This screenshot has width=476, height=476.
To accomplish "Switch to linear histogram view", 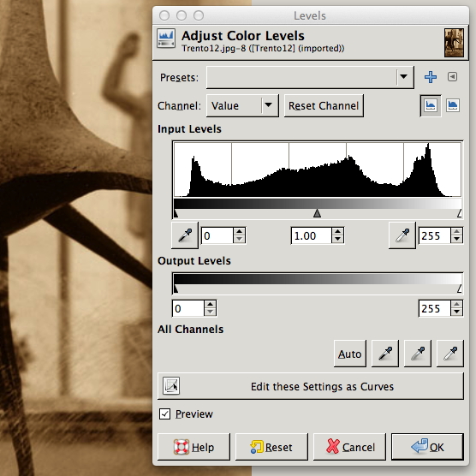I will pos(431,105).
